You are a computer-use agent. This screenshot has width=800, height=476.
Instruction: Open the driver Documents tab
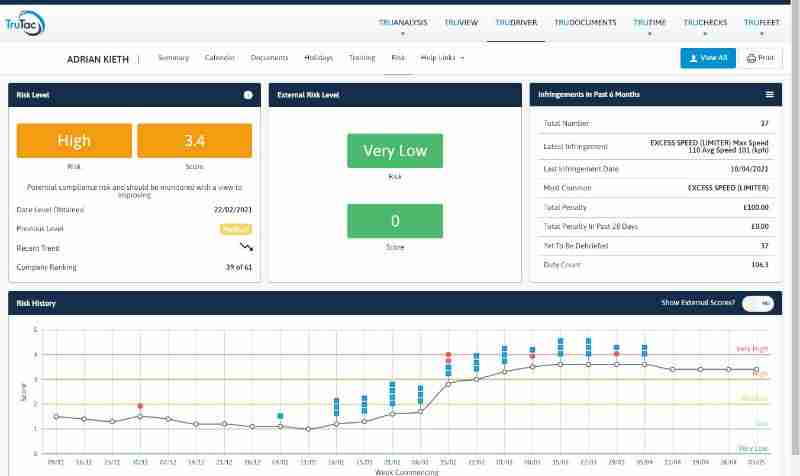269,58
